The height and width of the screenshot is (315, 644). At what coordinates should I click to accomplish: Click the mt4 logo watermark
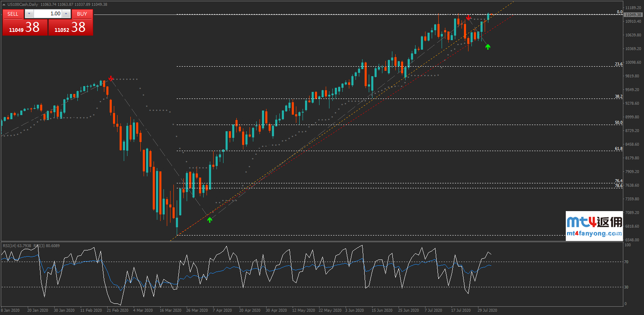coord(594,222)
